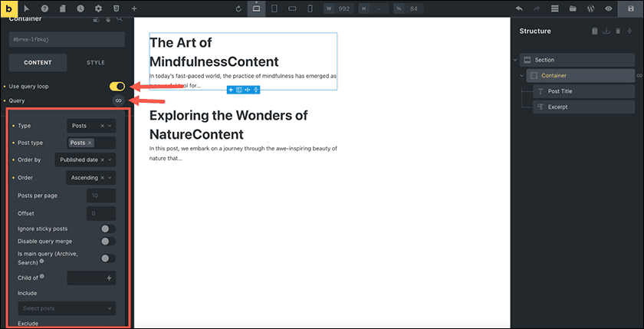Open the Query loop infinity icon
Image resolution: width=644 pixels, height=329 pixels.
coord(117,100)
